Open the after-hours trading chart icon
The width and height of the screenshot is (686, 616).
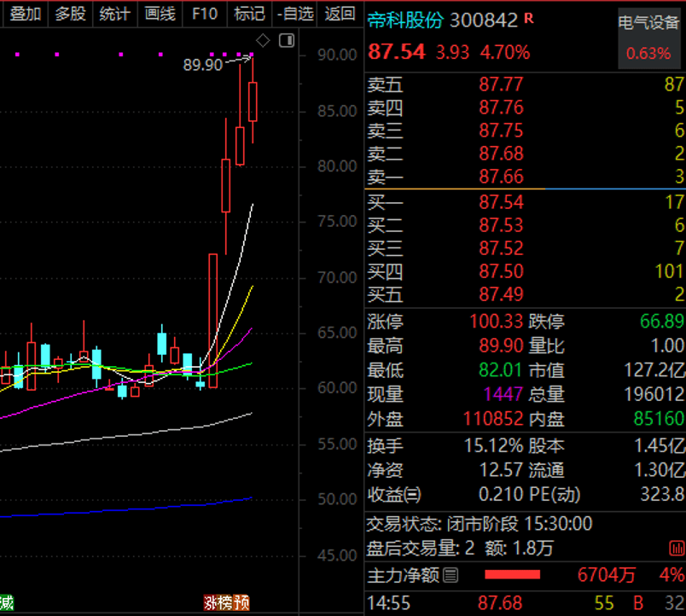pos(676,548)
